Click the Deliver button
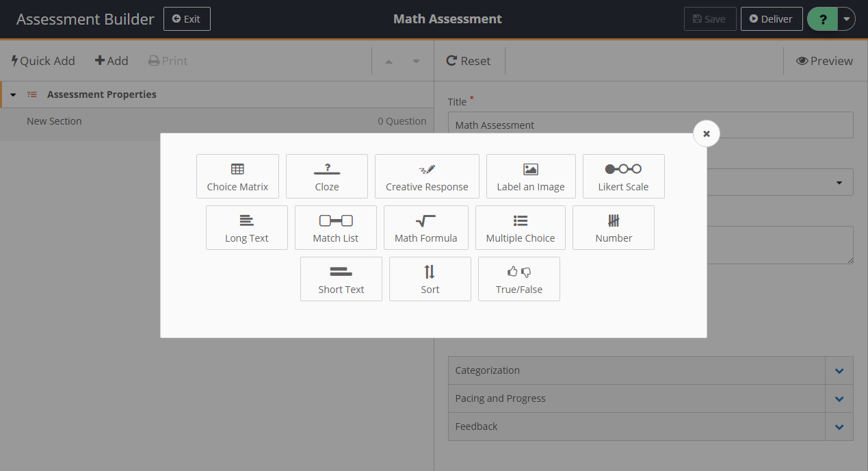 771,19
